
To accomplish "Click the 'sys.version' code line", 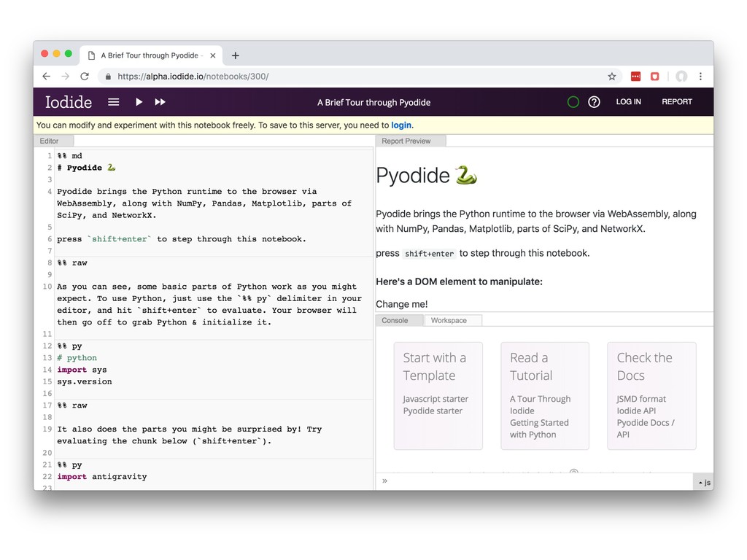I will point(85,382).
